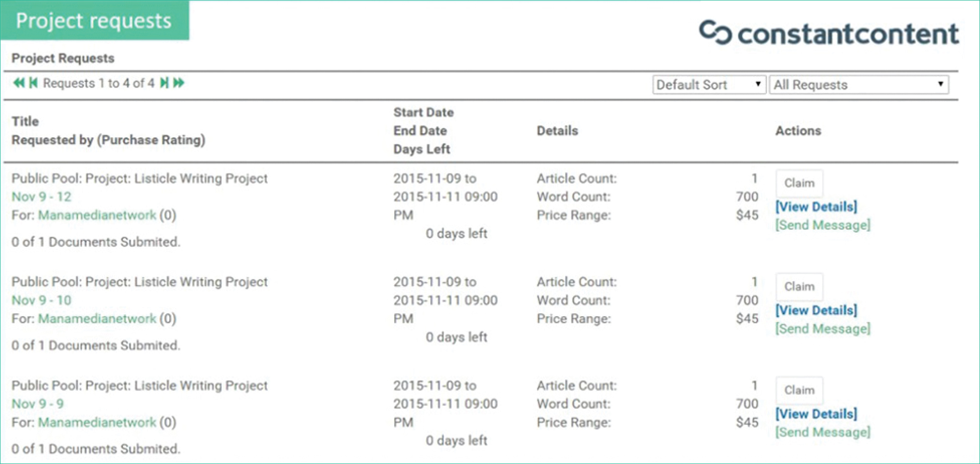This screenshot has height=464, width=980.
Task: Click the constantcontent logo
Action: 829,33
